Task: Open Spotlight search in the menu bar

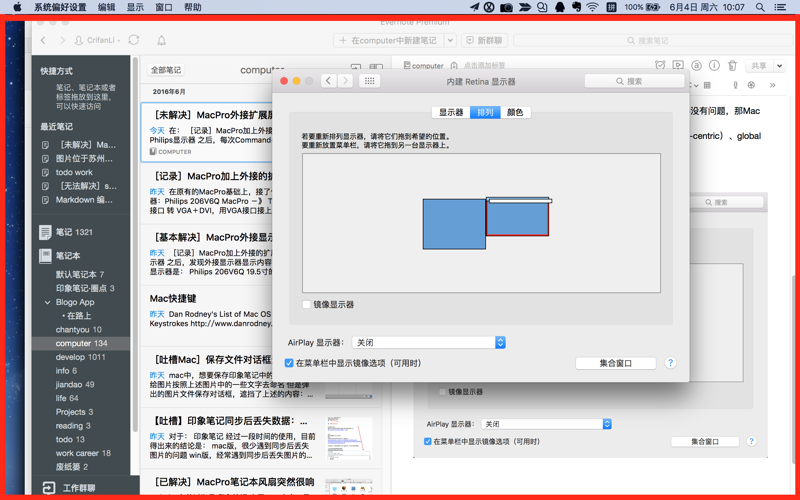Action: [x=760, y=7]
